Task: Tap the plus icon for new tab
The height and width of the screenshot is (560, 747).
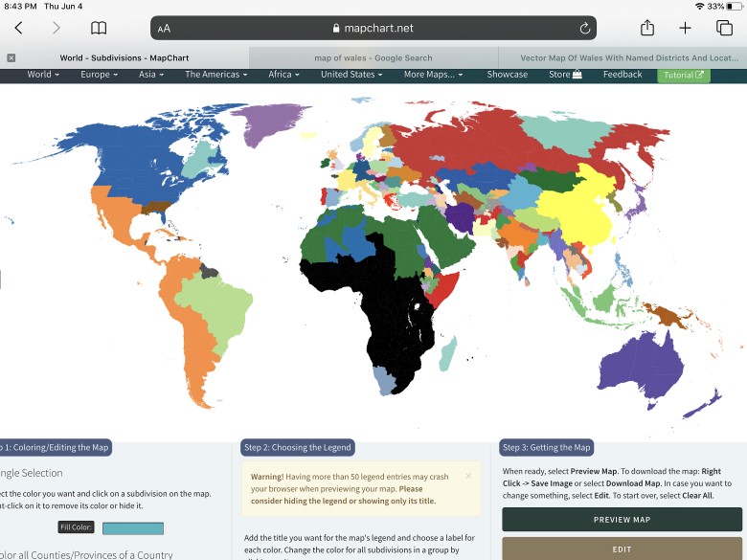Action: pos(685,29)
